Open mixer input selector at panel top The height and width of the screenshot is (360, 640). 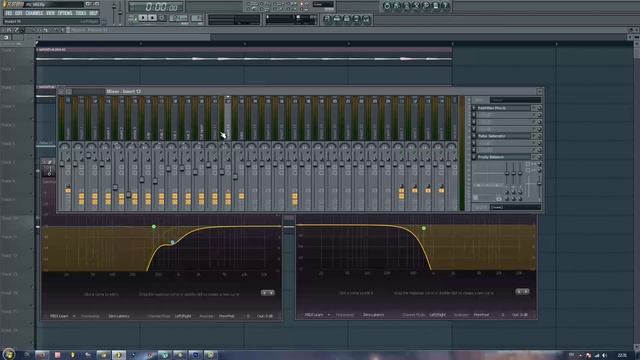pyautogui.click(x=515, y=100)
